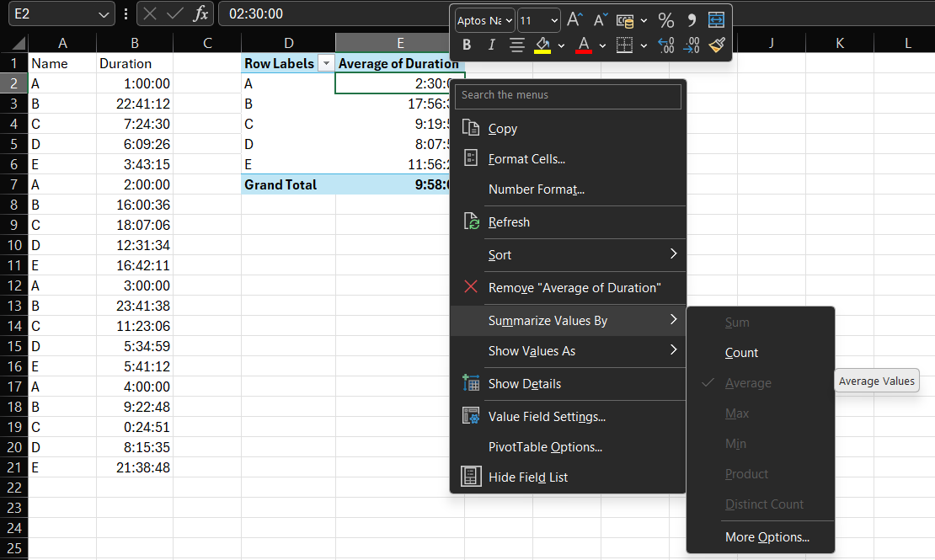Open the Name Box dropdown
This screenshot has height=560, width=935.
(x=104, y=14)
